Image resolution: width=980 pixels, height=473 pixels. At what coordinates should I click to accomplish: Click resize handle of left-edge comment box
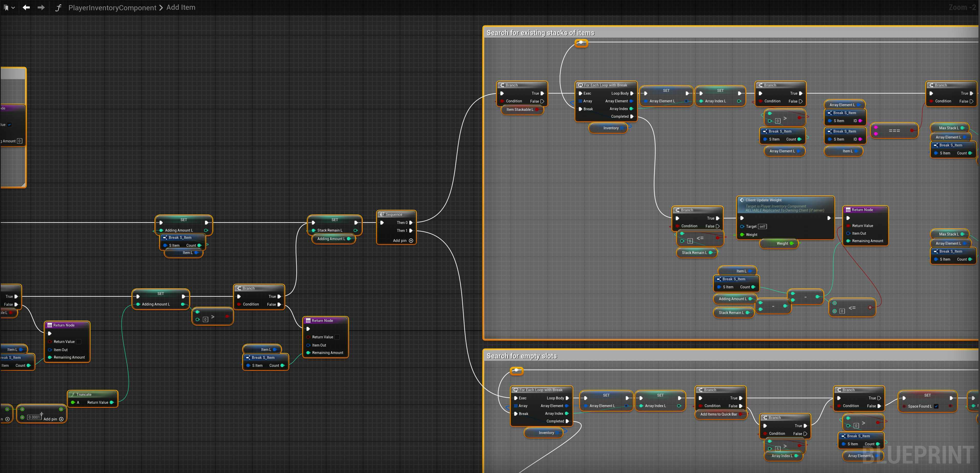coord(23,185)
